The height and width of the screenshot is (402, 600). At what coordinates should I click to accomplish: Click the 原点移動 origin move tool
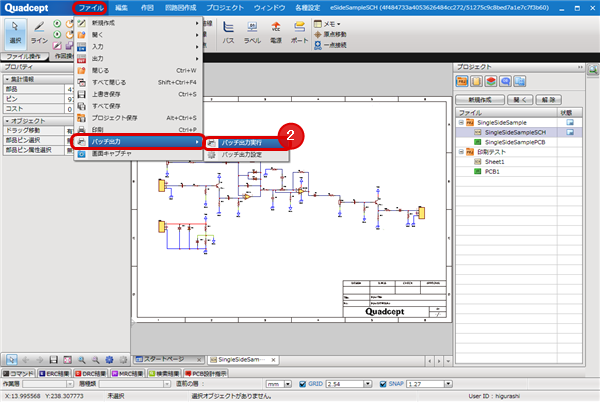[330, 34]
